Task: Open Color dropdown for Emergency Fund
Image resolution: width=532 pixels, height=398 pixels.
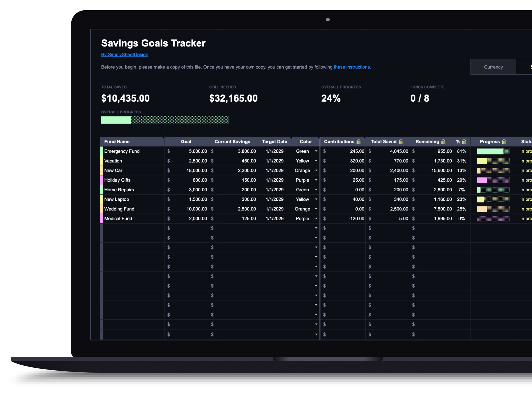Action: (x=316, y=151)
